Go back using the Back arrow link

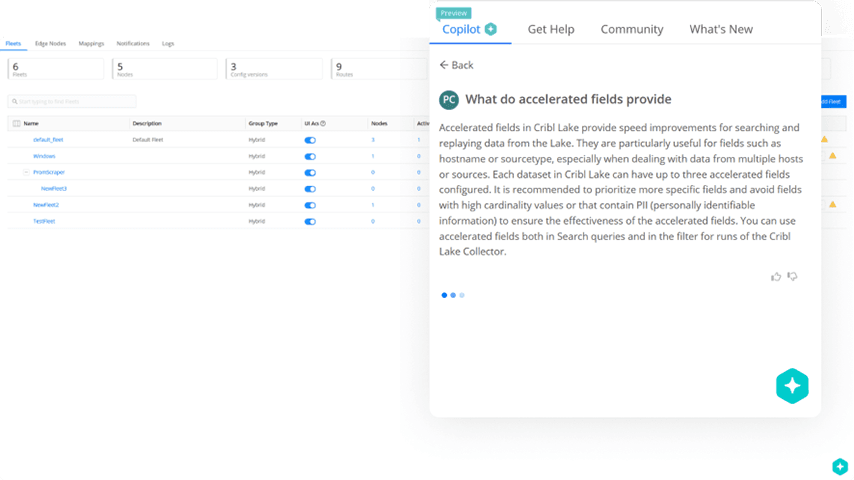pyautogui.click(x=456, y=65)
